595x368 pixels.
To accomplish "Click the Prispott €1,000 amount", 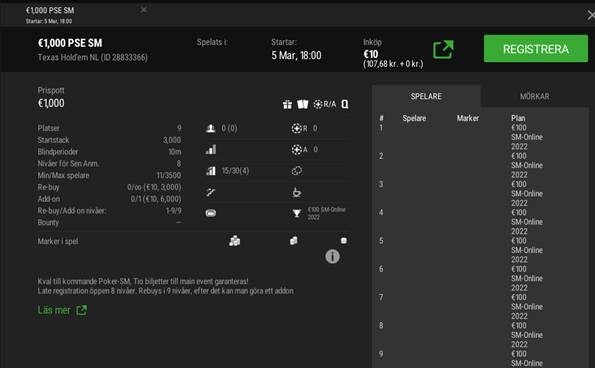I will click(51, 103).
